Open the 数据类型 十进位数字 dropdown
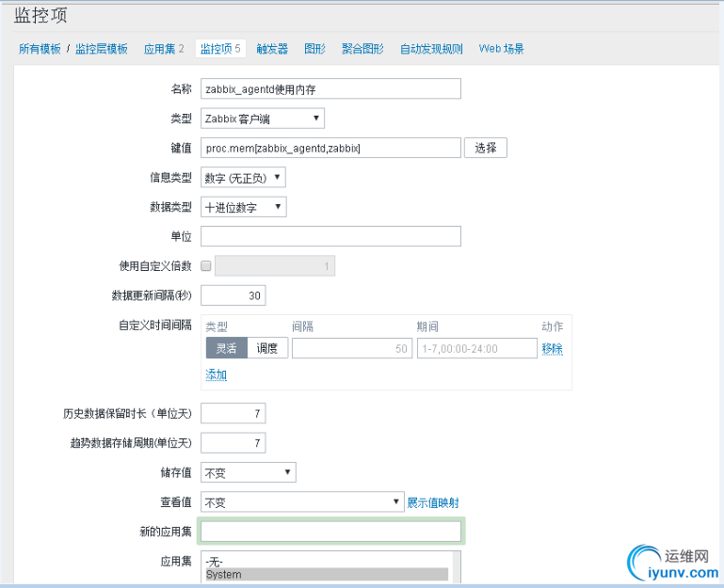Screen dimensions: 724x588 coord(243,207)
